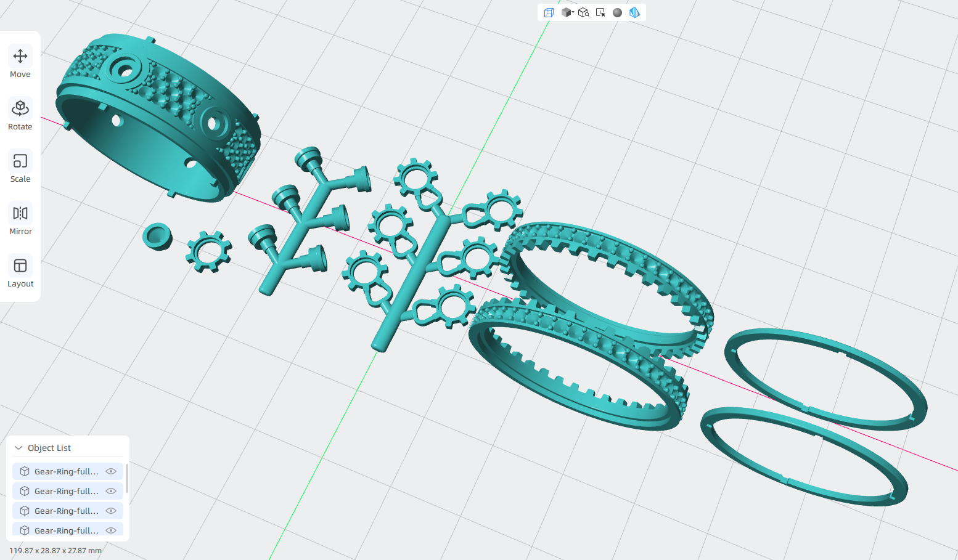Image resolution: width=958 pixels, height=560 pixels.
Task: Hide the fourth Gear-Ring-full object
Action: (111, 530)
